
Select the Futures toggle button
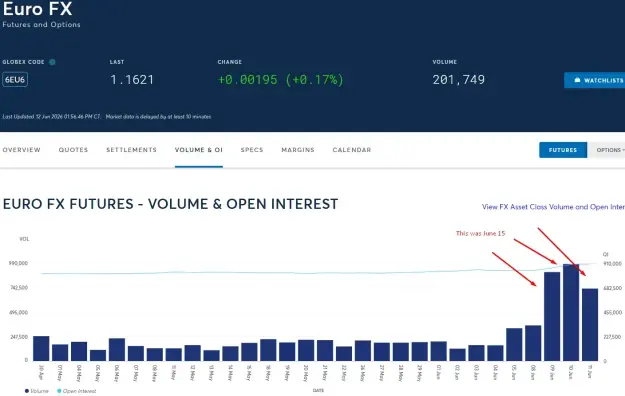point(563,150)
